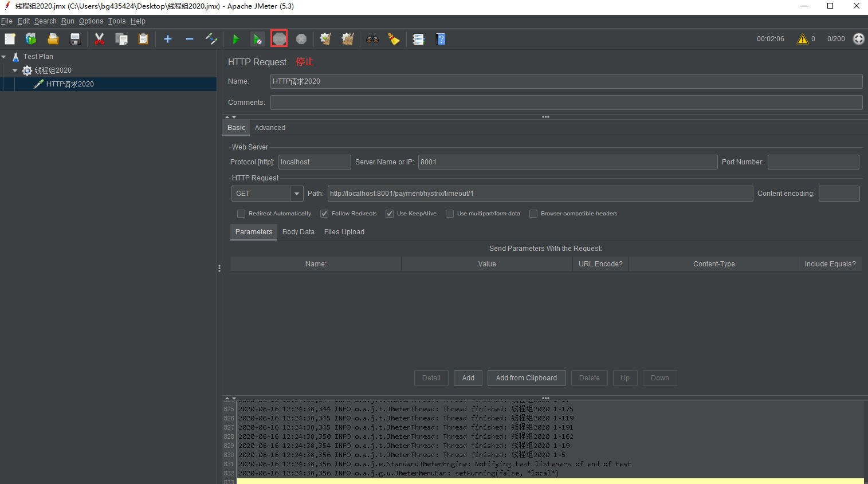Click the Up button
The height and width of the screenshot is (484, 868).
click(625, 378)
